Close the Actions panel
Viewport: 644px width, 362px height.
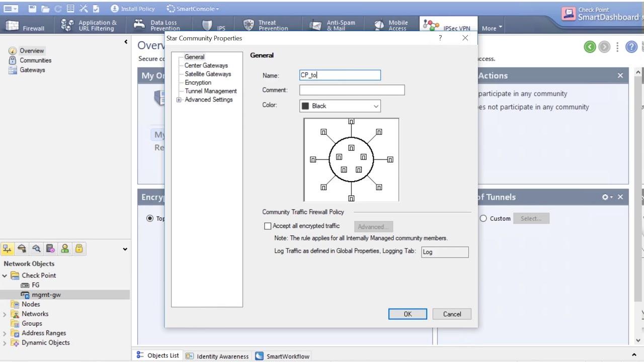[620, 75]
